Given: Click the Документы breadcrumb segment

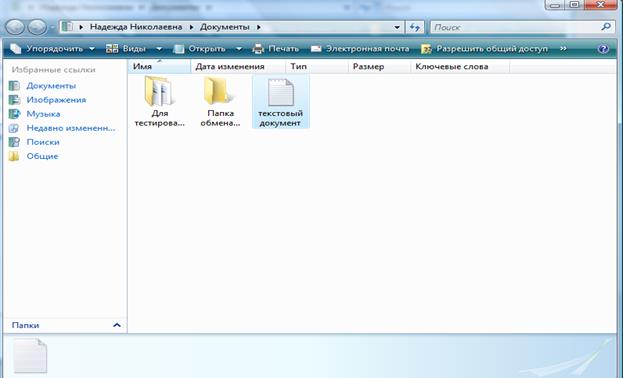Looking at the screenshot, I should tap(224, 27).
